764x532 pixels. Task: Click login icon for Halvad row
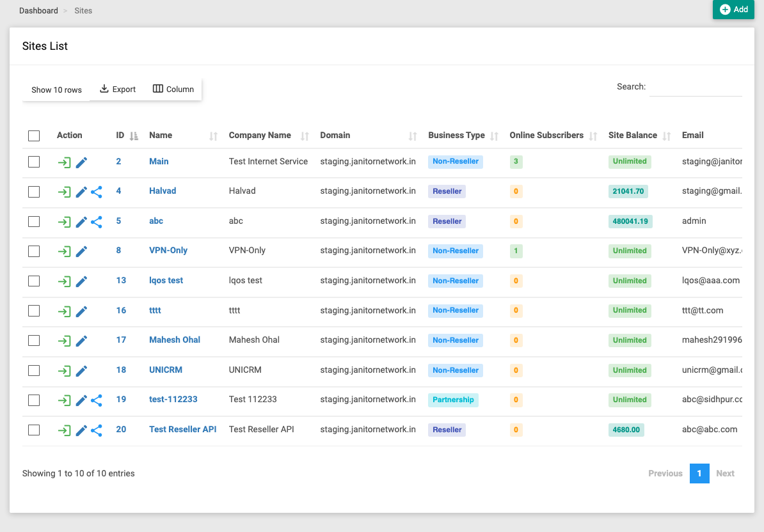point(65,192)
